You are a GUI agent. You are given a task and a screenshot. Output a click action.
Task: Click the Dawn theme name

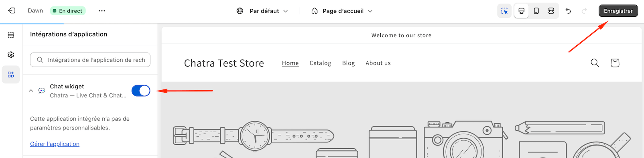tap(35, 11)
